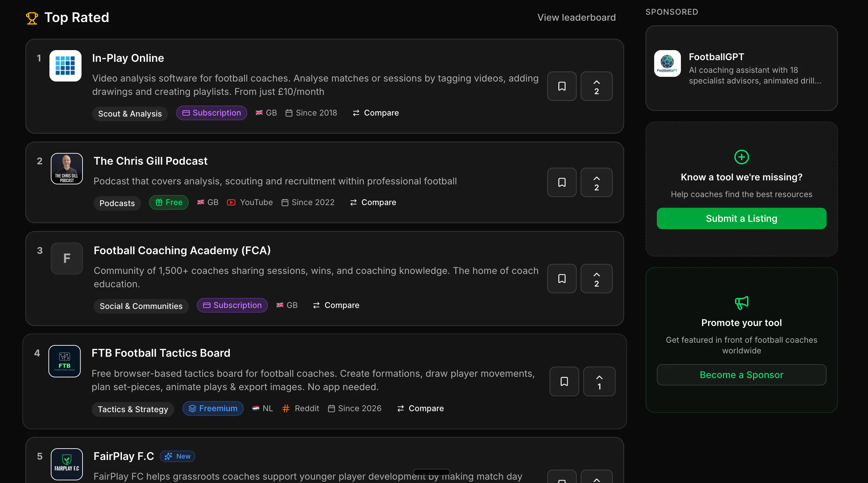Screen dimensions: 868x483
Task: Click the FootballGPT sponsor logo
Action: (667, 64)
